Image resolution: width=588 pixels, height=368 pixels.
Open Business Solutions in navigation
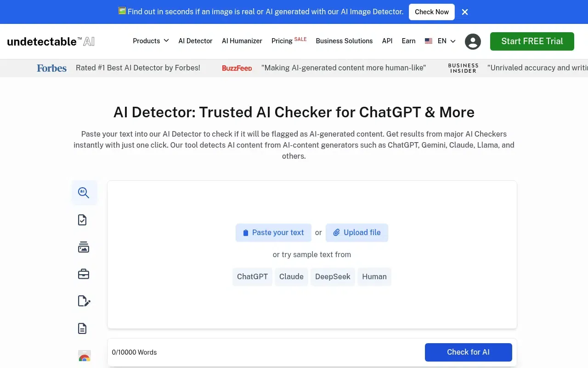tap(344, 41)
